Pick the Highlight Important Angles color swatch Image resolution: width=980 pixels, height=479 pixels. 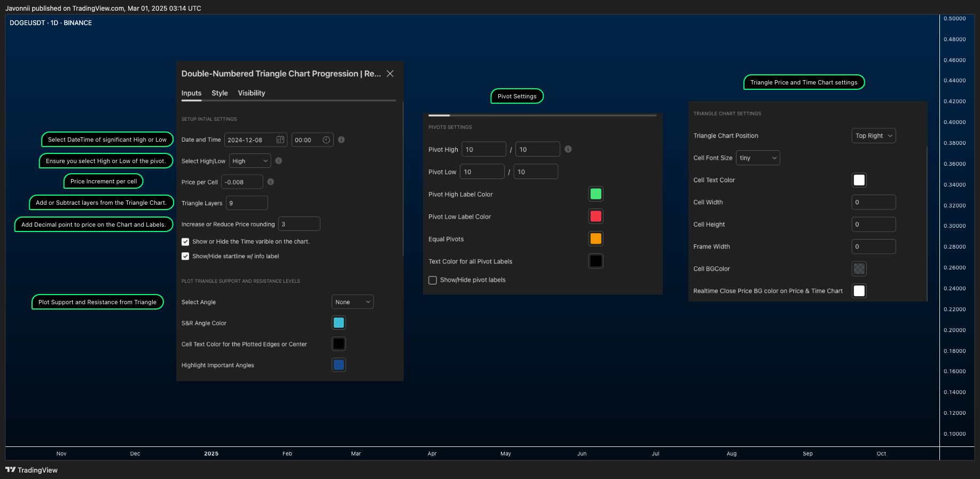point(339,365)
